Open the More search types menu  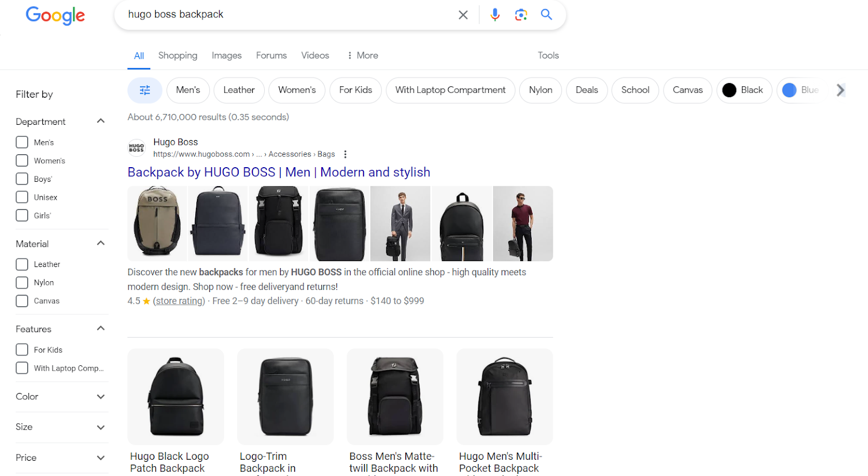362,55
